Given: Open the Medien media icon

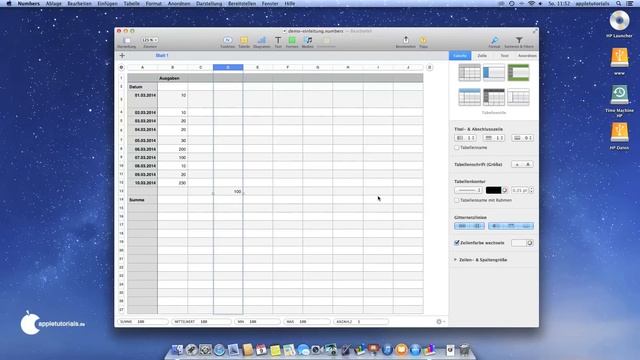Looking at the screenshot, I should [308, 40].
